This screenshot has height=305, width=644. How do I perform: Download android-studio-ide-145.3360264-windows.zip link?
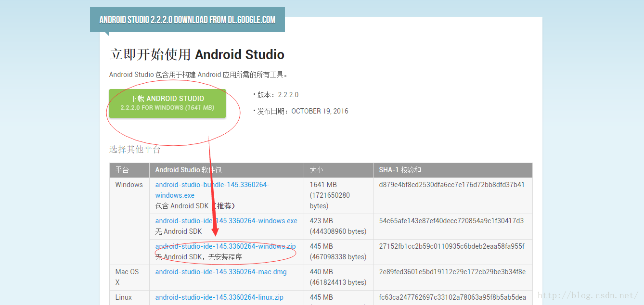tap(225, 246)
